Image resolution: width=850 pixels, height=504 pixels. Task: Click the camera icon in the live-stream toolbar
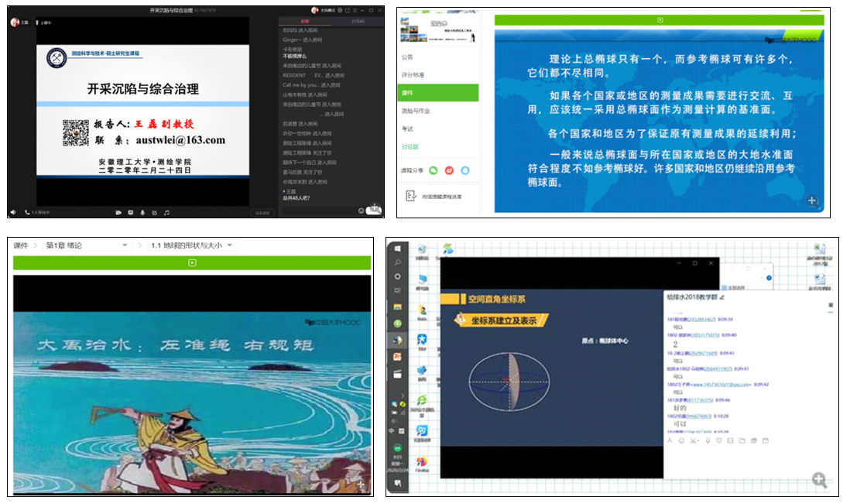coord(118,212)
